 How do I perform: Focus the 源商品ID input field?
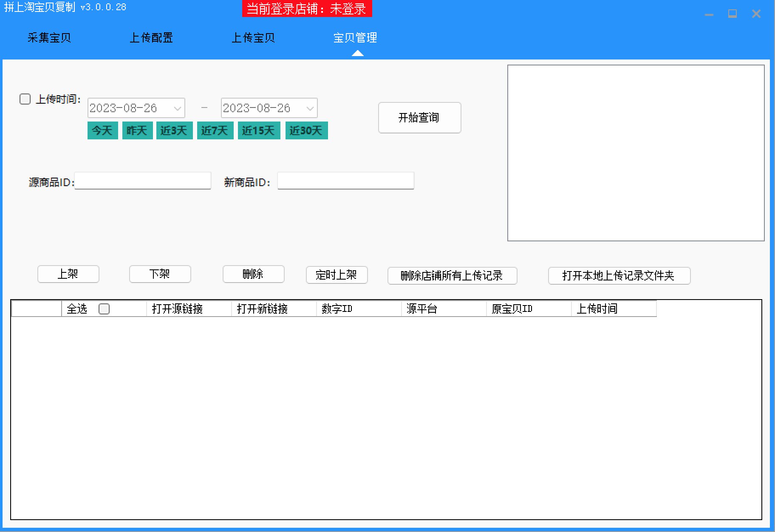pos(143,181)
